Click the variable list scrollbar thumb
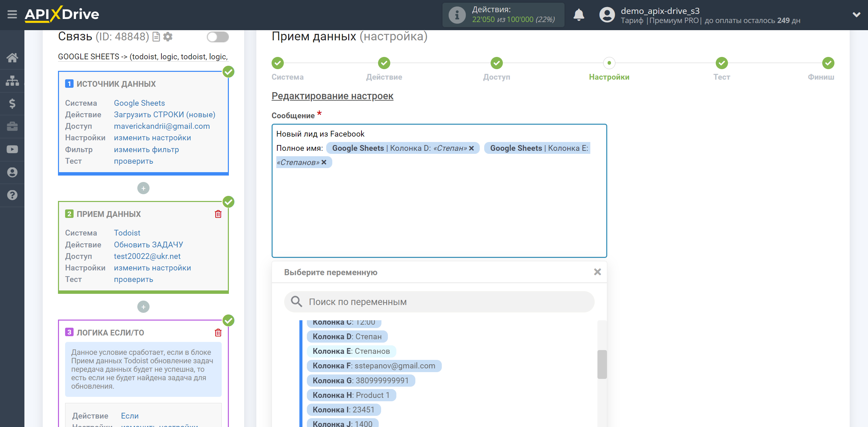Screen dimensions: 868x427 pos(602,364)
